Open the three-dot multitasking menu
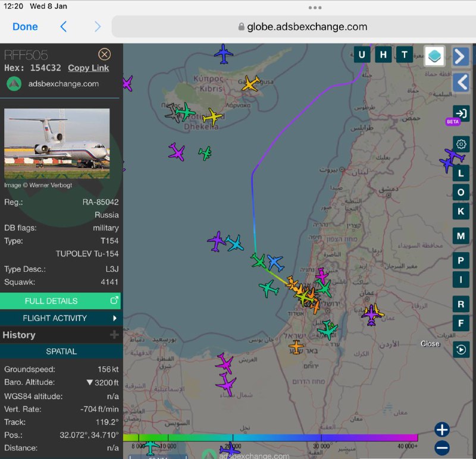Screen dimensions: 476x459 pyautogui.click(x=315, y=8)
